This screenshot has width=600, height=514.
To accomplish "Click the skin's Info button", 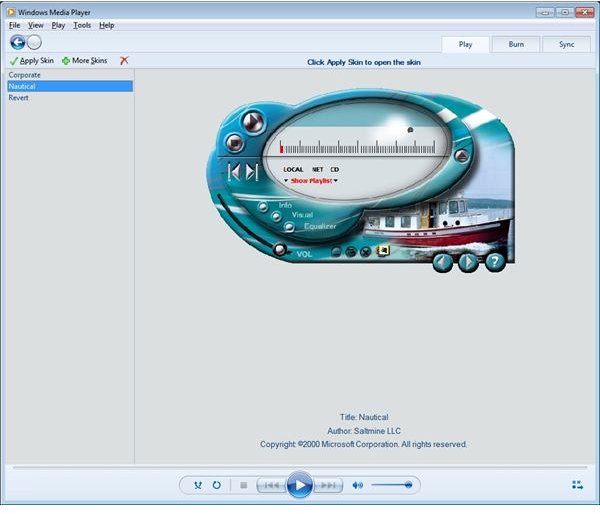I will [262, 207].
